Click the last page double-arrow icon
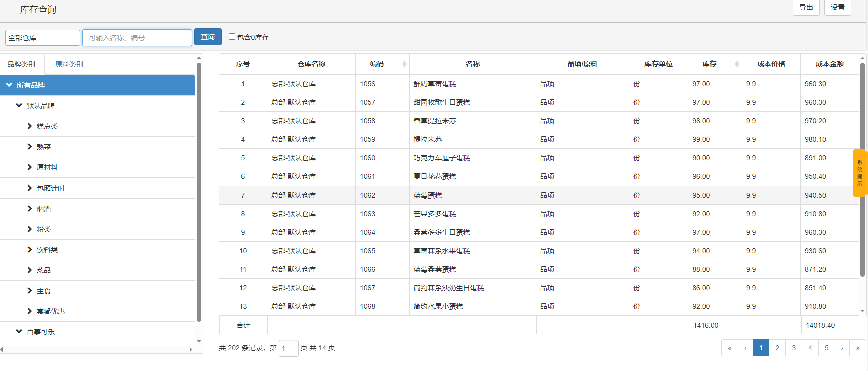 (x=857, y=348)
